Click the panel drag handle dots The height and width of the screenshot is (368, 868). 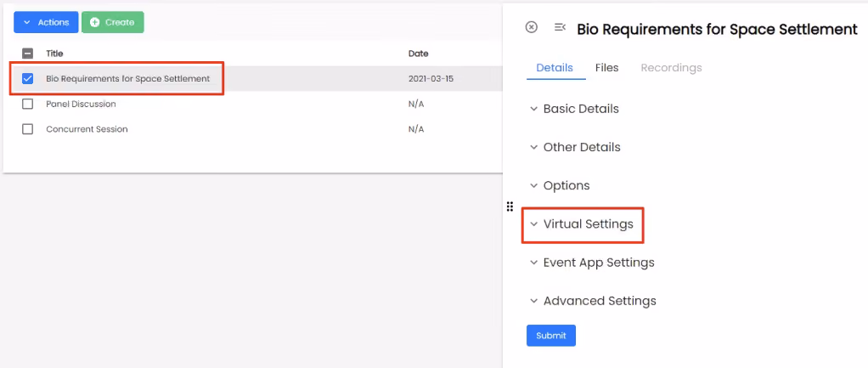(x=510, y=207)
